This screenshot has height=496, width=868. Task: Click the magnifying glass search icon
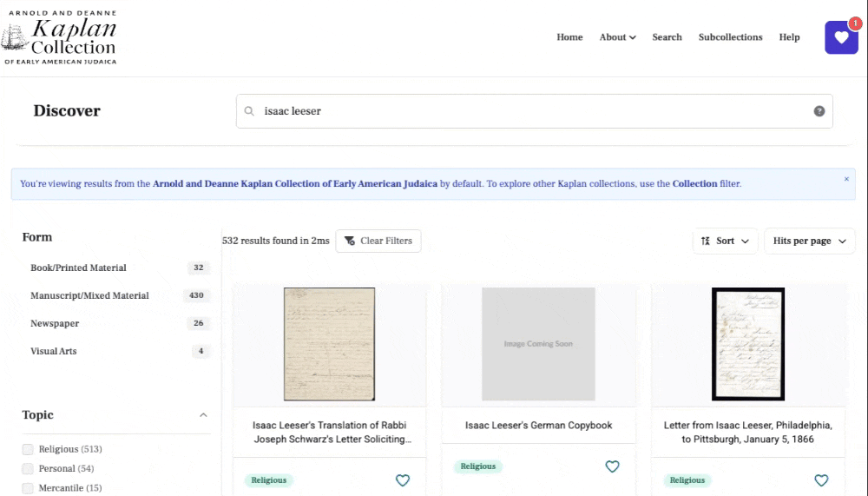[249, 111]
